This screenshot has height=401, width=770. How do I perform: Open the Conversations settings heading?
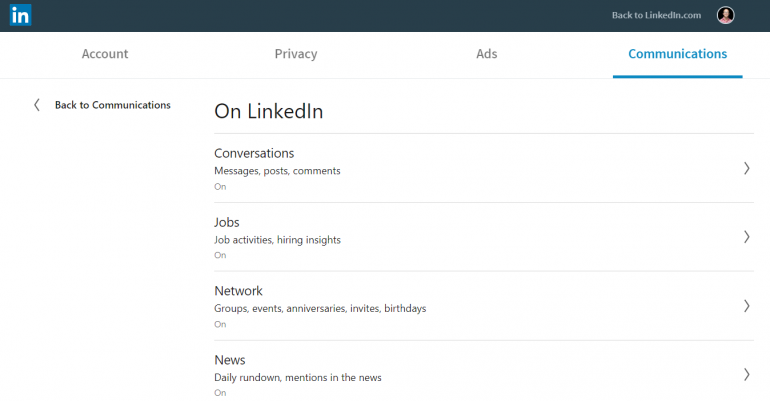pos(254,153)
